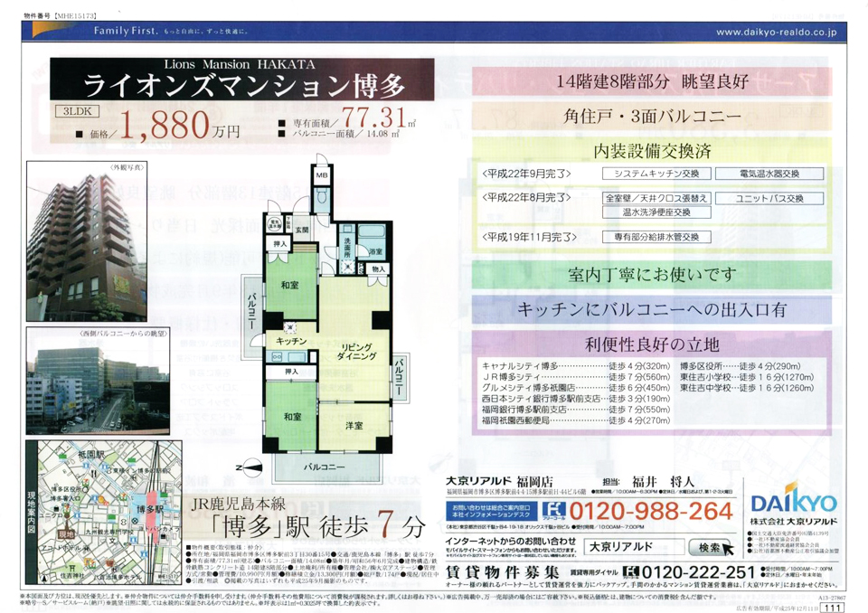The height and width of the screenshot is (613, 868).
Task: Click the 専有部分給排水管交換 box
Action: (x=656, y=237)
